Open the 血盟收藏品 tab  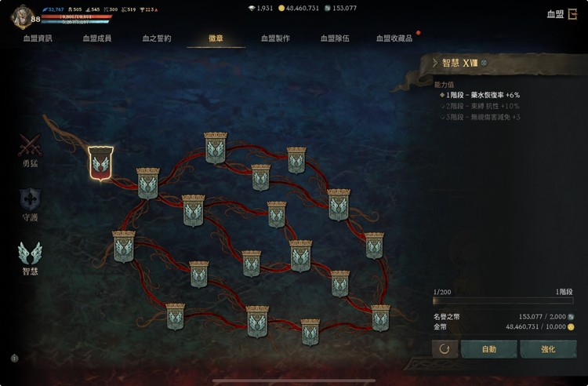[x=394, y=38]
